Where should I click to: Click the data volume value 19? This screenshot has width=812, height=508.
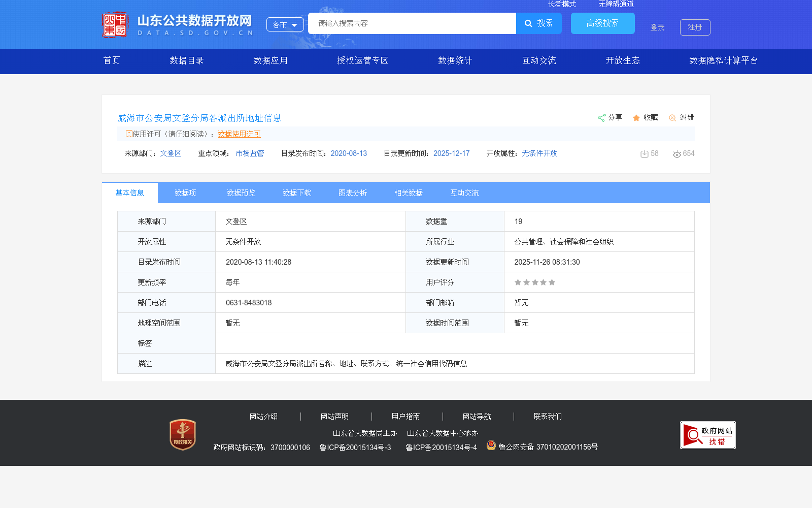(x=518, y=221)
